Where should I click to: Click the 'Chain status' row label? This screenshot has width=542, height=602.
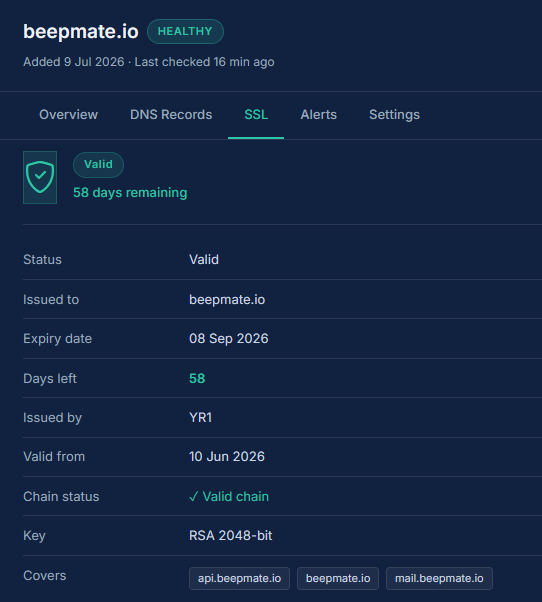[61, 496]
